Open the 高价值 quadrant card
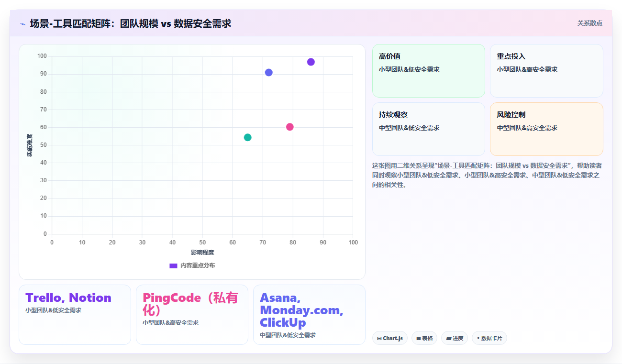The width and height of the screenshot is (622, 364). coord(429,71)
